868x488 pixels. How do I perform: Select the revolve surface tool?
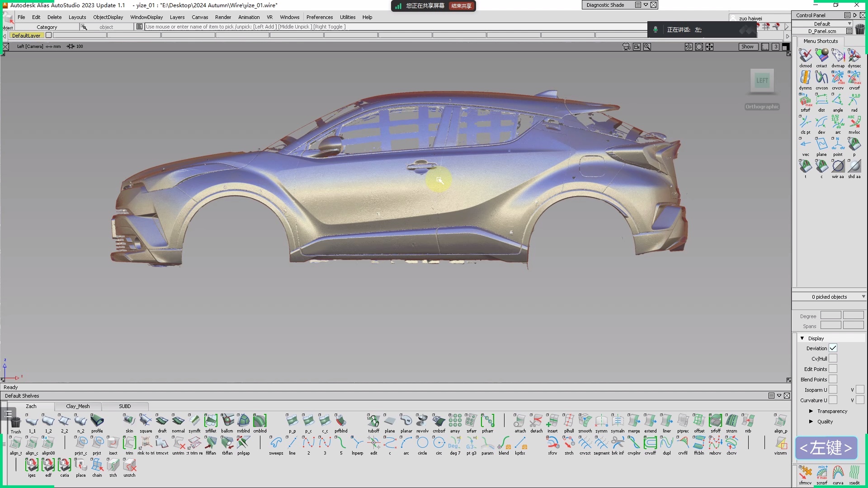click(x=422, y=421)
